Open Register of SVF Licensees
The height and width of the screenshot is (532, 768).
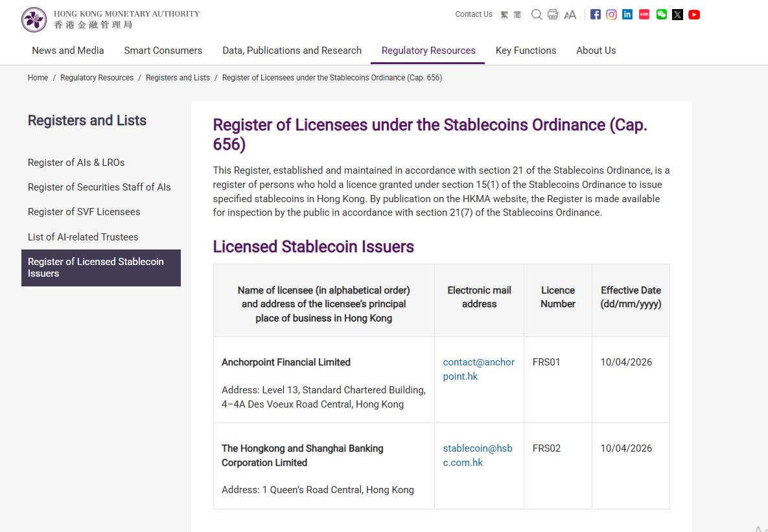point(84,212)
